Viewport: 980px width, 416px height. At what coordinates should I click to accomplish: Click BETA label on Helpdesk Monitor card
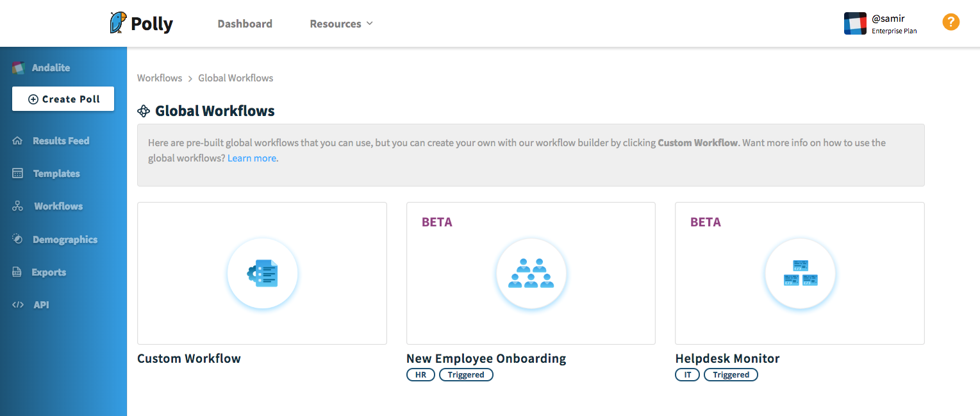pos(706,222)
